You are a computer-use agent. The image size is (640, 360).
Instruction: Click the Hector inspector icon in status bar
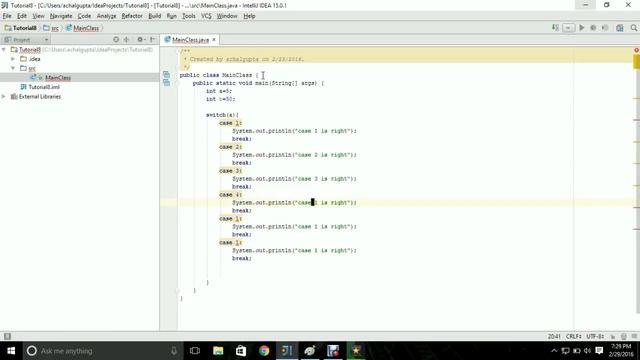tap(624, 336)
